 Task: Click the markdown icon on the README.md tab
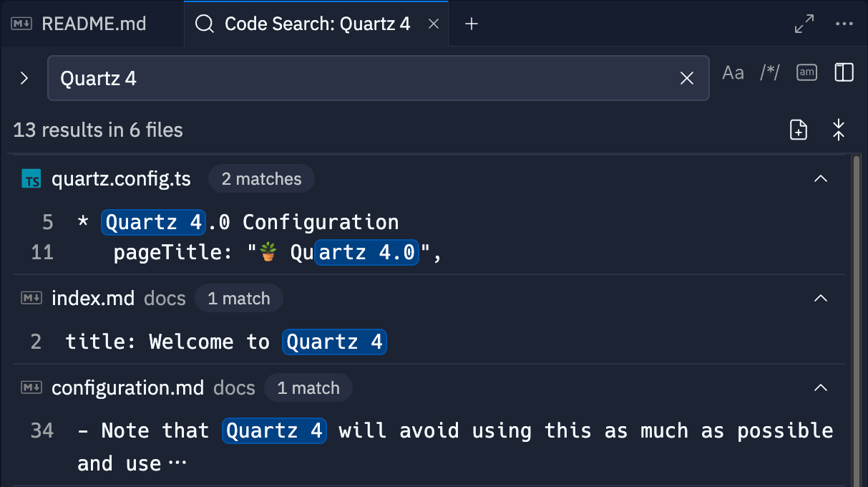click(x=21, y=23)
